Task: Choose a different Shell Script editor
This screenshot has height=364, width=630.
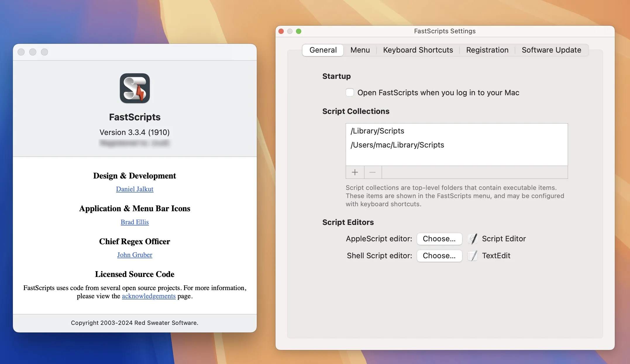Action: pos(439,256)
